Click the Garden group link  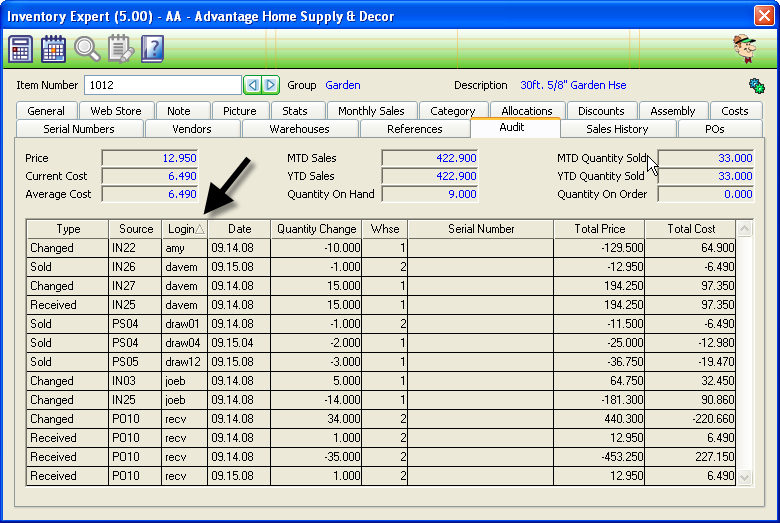(343, 85)
